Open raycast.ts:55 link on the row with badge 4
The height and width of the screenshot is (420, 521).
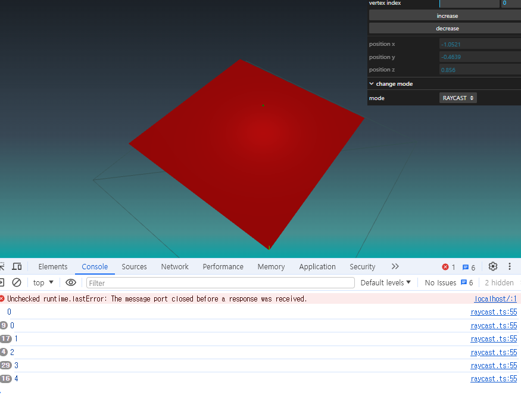click(494, 352)
